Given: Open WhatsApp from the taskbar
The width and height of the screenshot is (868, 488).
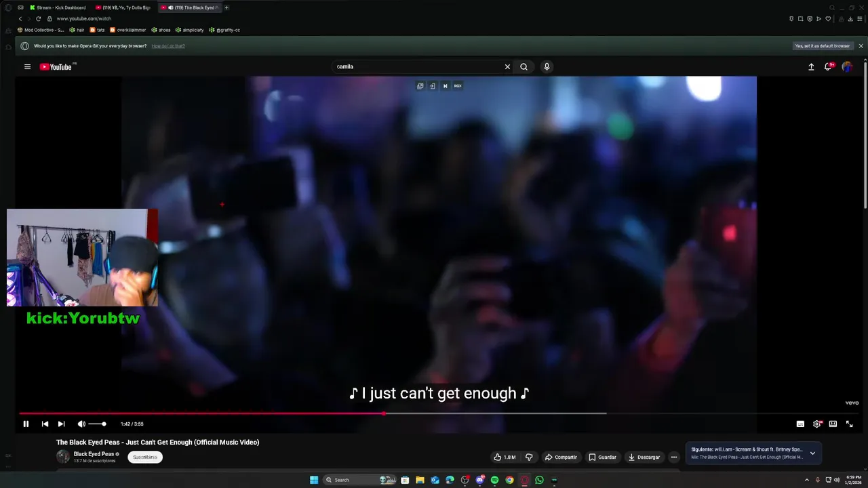Looking at the screenshot, I should click(x=539, y=480).
